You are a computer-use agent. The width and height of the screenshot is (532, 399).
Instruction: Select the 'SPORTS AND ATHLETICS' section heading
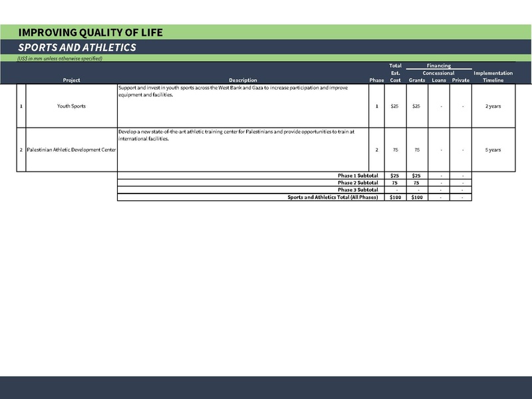(x=77, y=48)
